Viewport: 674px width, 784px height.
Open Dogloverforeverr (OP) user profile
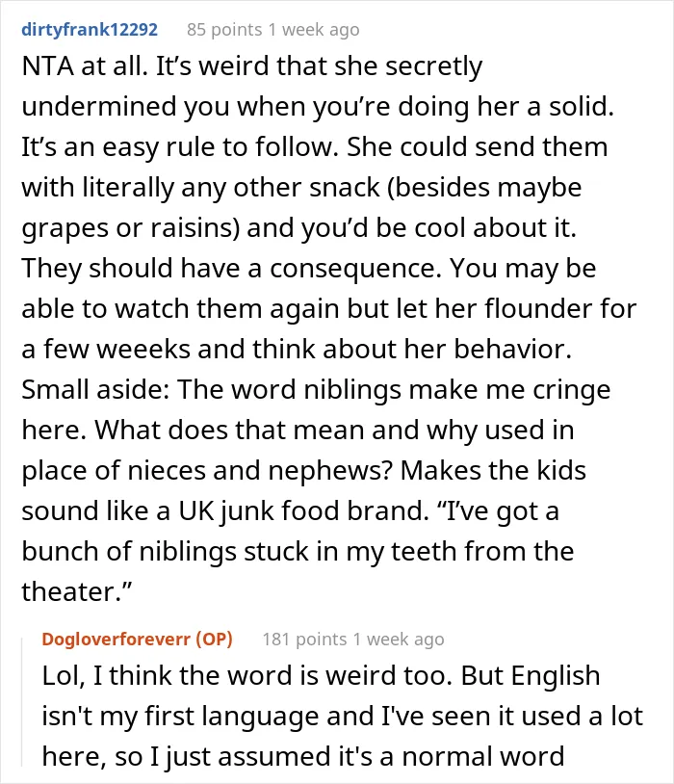[137, 639]
